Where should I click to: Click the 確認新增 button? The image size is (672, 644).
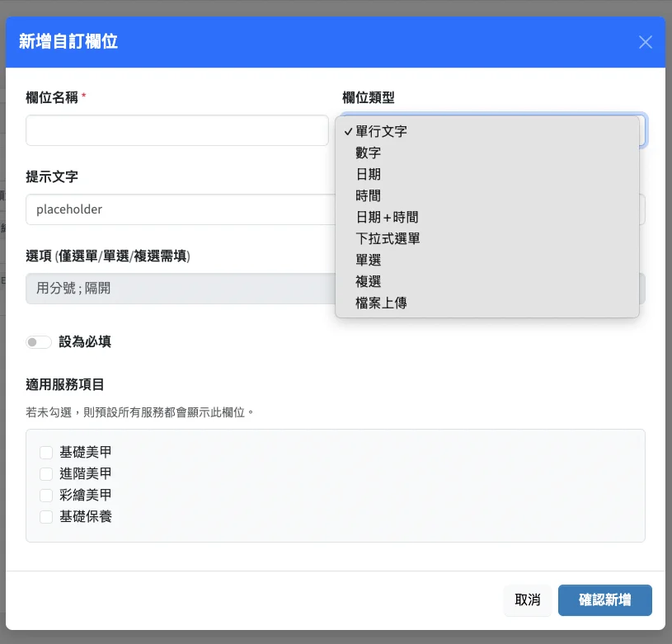pos(604,600)
